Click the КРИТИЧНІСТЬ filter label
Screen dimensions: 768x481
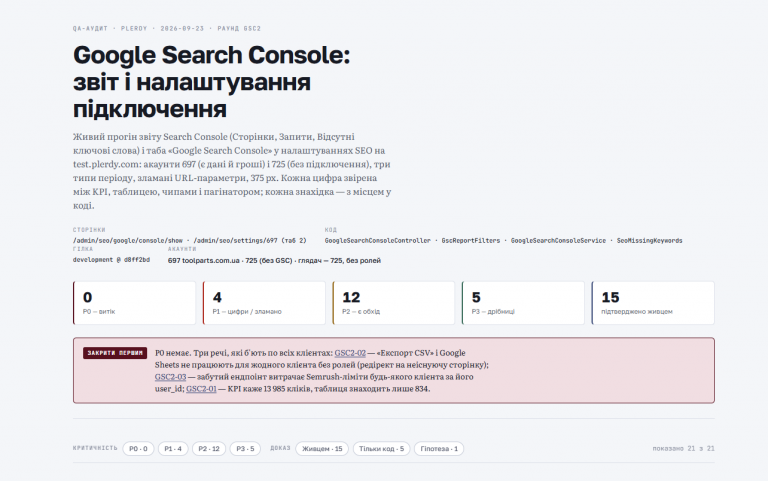tap(95, 448)
